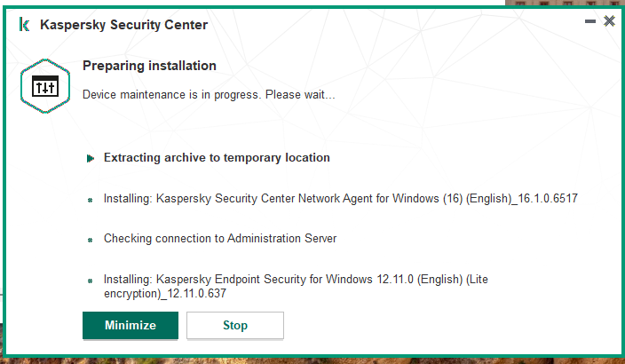Close the installer with the X icon

tap(609, 20)
